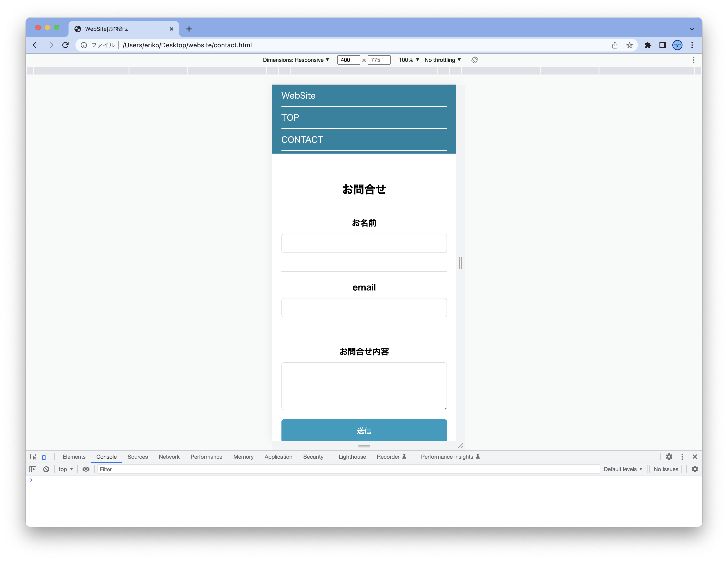Open console settings gear icon
This screenshot has height=561, width=728.
pyautogui.click(x=695, y=469)
